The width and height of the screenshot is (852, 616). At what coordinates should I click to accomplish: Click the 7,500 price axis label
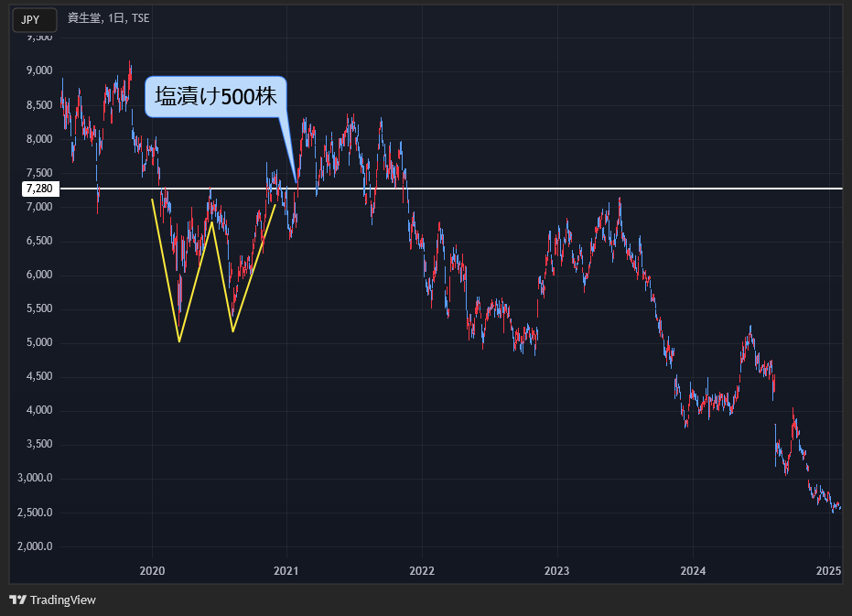click(x=39, y=173)
